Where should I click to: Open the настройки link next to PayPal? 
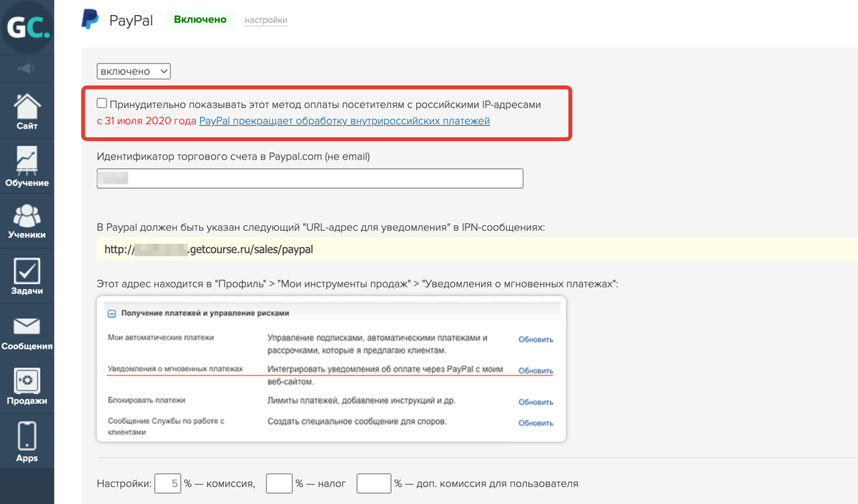pyautogui.click(x=266, y=20)
